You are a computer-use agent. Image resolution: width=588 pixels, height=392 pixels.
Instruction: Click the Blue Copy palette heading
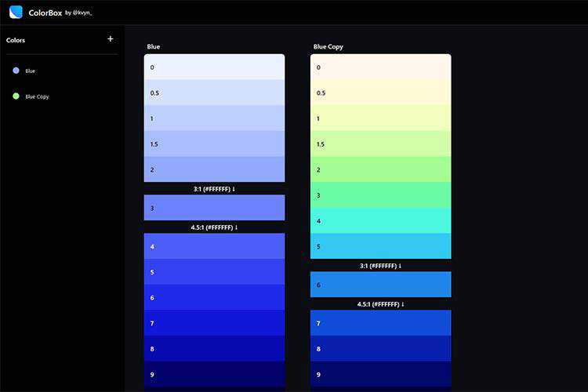328,46
